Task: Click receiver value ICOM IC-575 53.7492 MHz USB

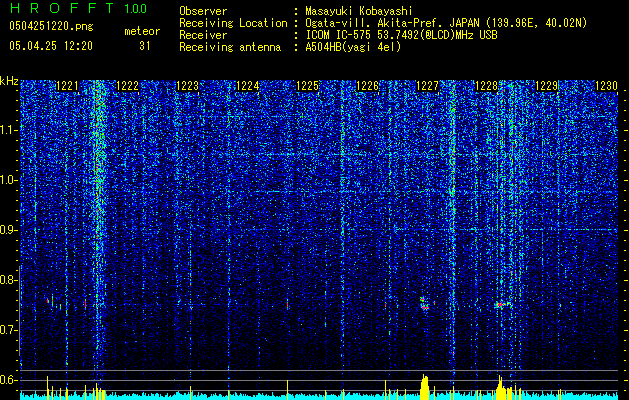Action: [x=401, y=35]
